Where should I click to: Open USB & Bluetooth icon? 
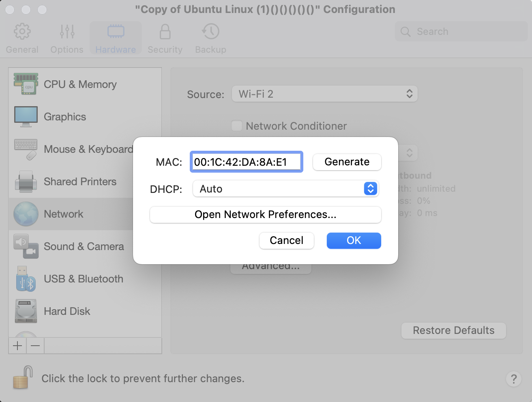coord(26,279)
